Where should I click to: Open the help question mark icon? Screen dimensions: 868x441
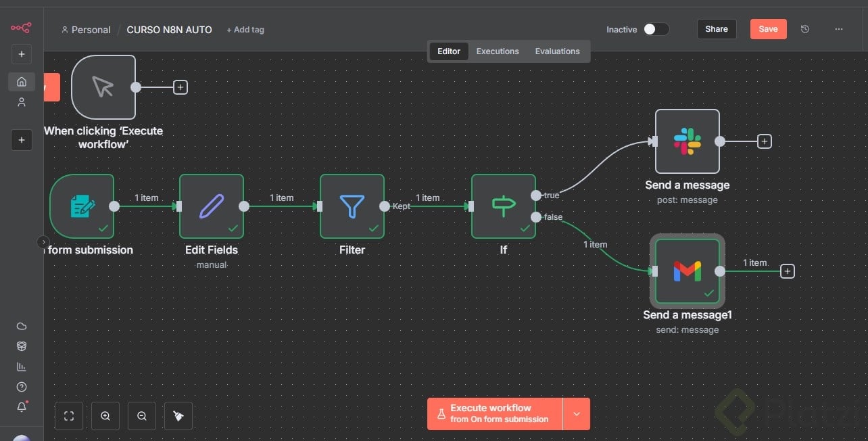tap(22, 387)
